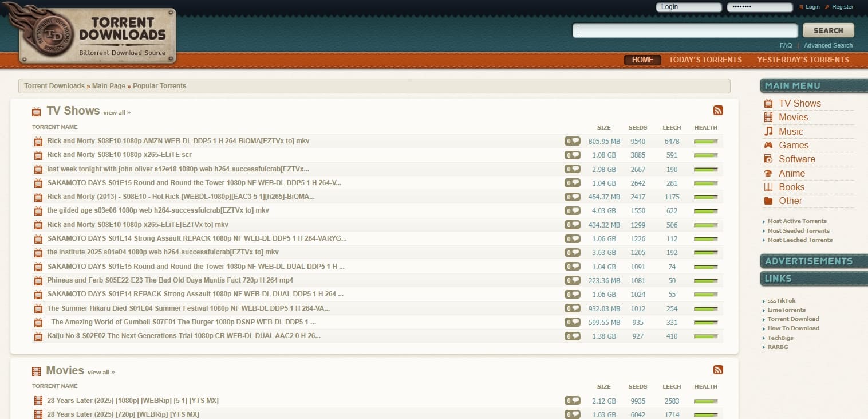The image size is (868, 419).
Task: Click Anime icon in Main Menu
Action: pyautogui.click(x=768, y=173)
